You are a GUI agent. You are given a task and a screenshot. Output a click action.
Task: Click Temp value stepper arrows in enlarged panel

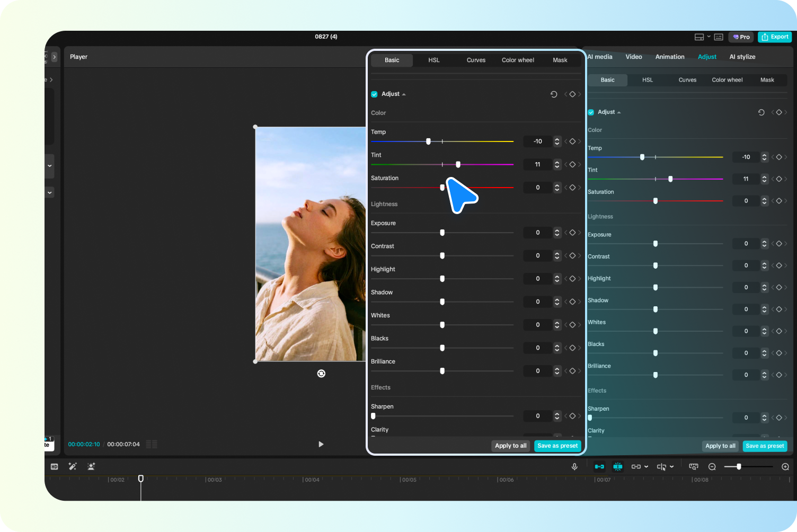pos(557,141)
